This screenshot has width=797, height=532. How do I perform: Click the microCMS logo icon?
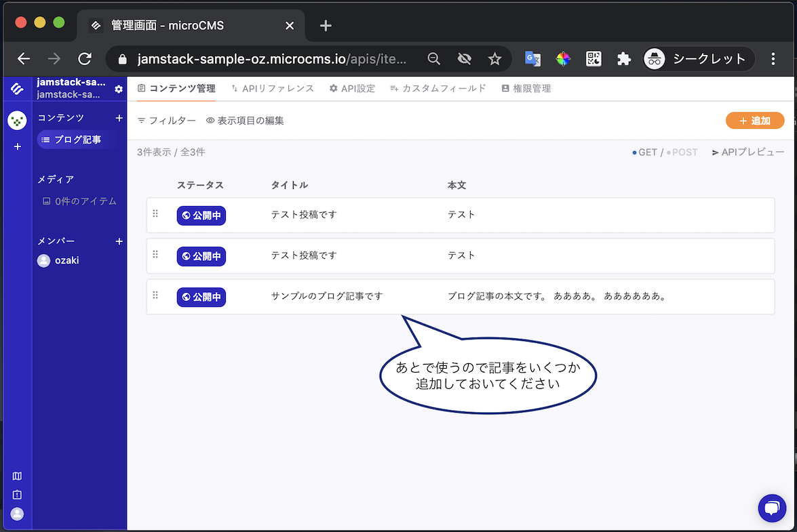pyautogui.click(x=17, y=89)
